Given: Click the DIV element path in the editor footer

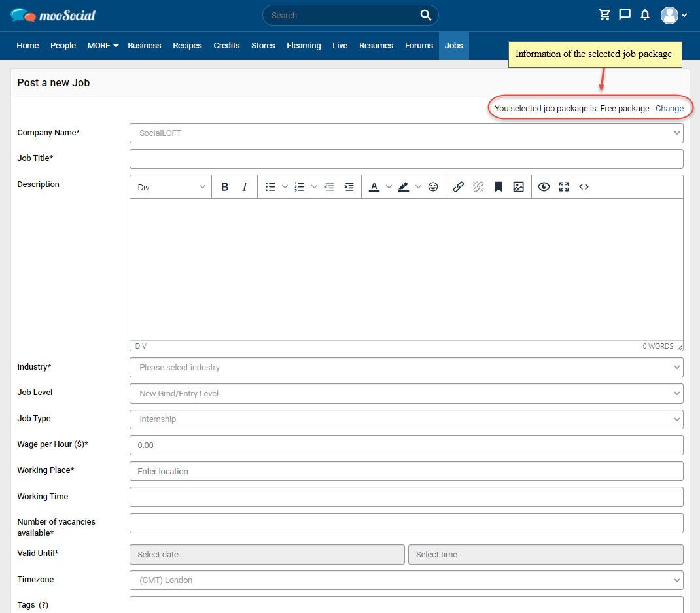Looking at the screenshot, I should 141,346.
